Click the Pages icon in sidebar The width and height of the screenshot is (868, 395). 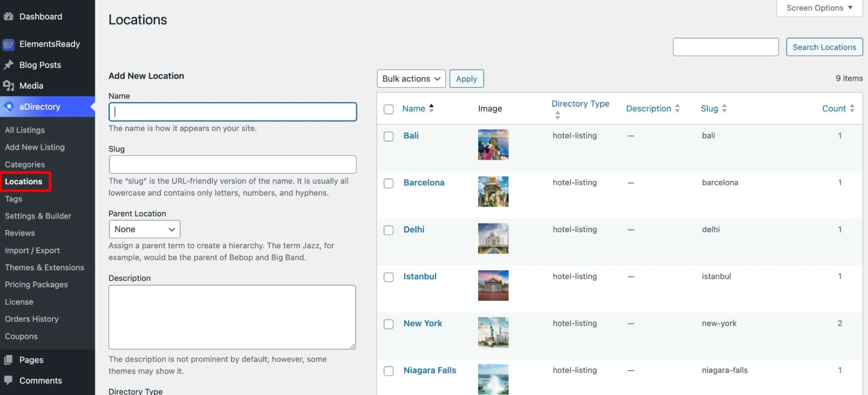point(8,360)
